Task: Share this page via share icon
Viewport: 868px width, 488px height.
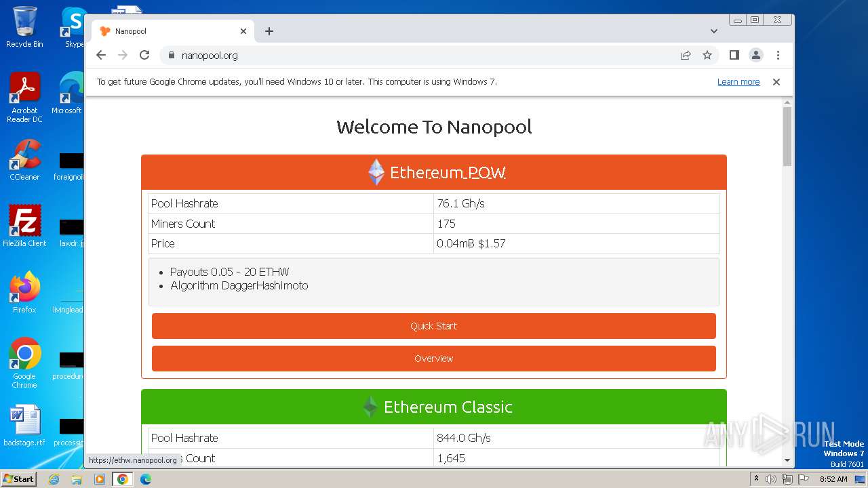Action: [x=686, y=56]
